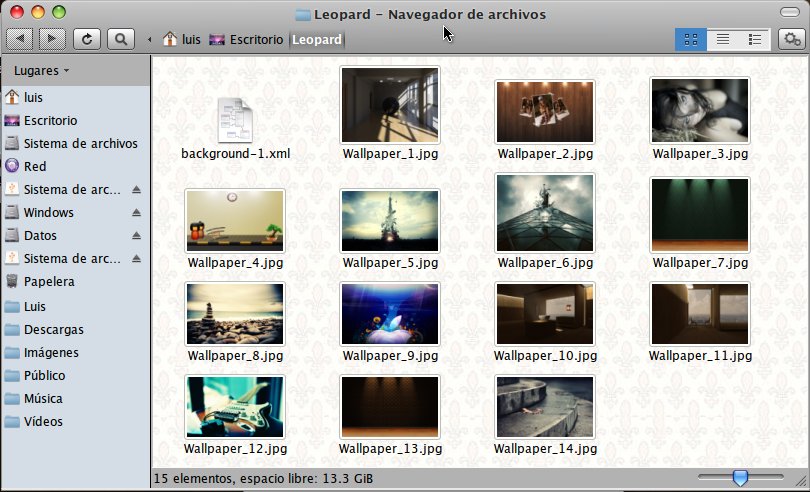This screenshot has height=492, width=810.
Task: Open the search magnifier tool
Action: [121, 39]
